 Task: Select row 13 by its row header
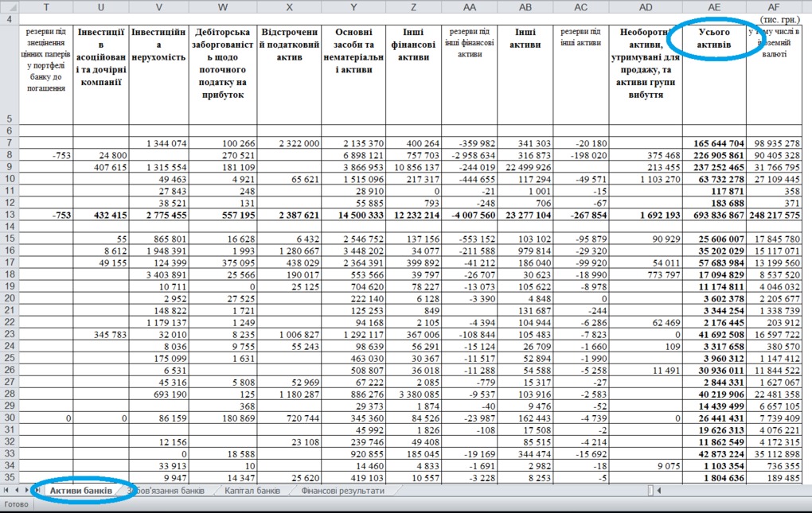pos(9,215)
